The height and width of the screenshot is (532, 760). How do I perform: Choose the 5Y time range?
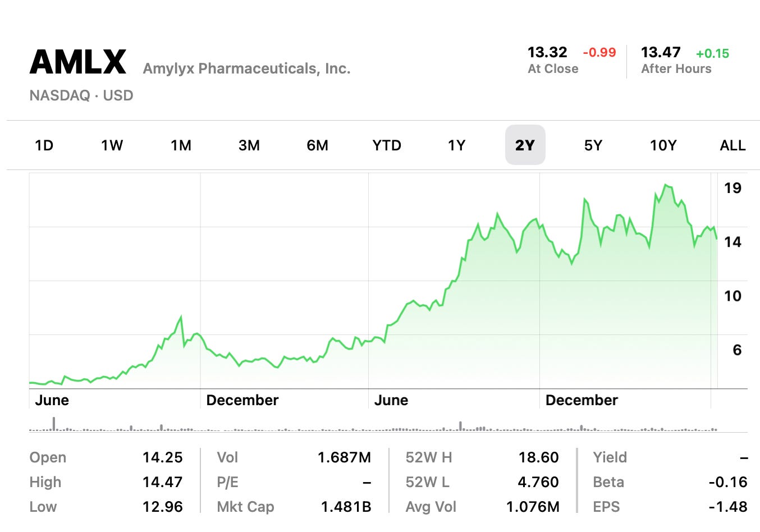pyautogui.click(x=593, y=145)
